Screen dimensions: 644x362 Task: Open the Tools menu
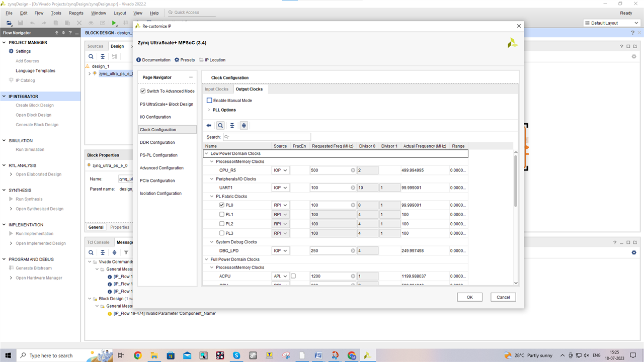pos(56,13)
